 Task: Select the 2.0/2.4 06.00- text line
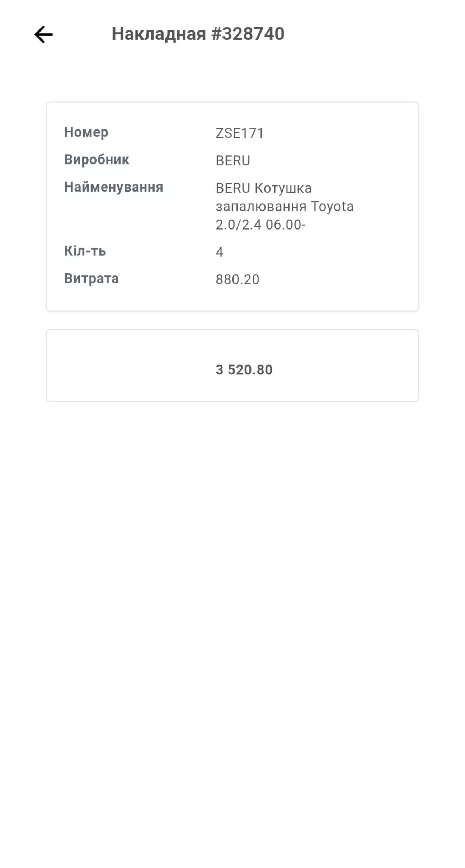260,225
